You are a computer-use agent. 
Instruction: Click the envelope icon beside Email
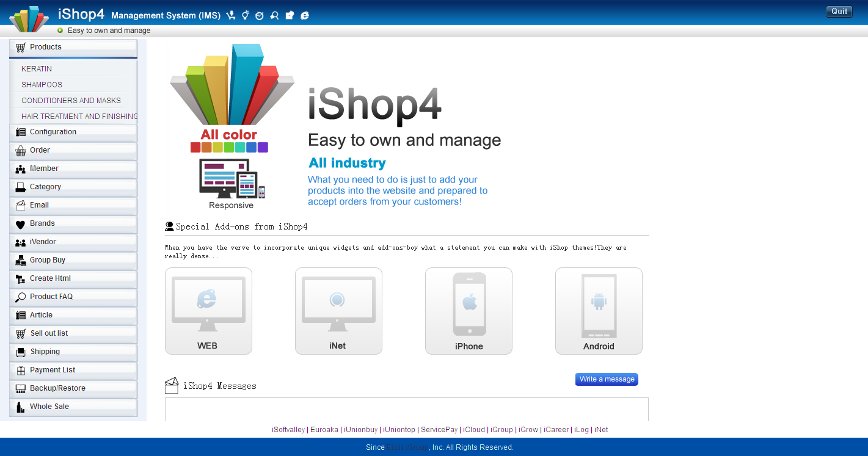pyautogui.click(x=21, y=206)
